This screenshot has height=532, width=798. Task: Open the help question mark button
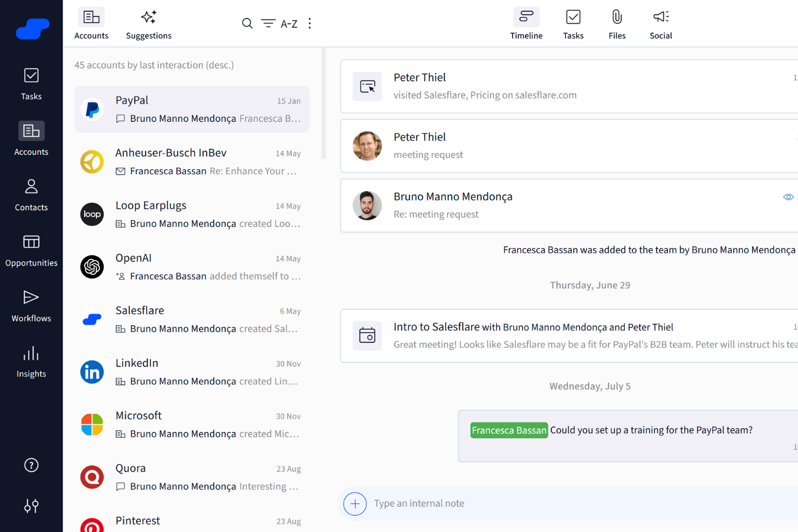pos(31,465)
